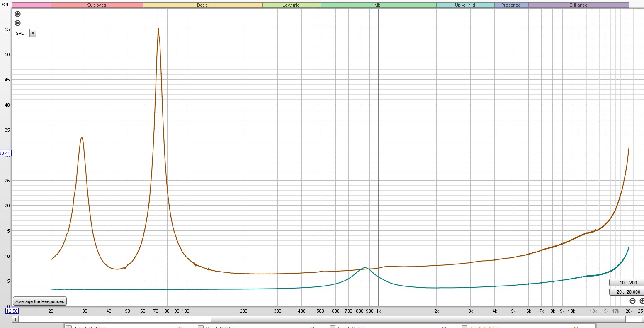Click the Presence band label
The width and height of the screenshot is (644, 328).
pyautogui.click(x=511, y=5)
